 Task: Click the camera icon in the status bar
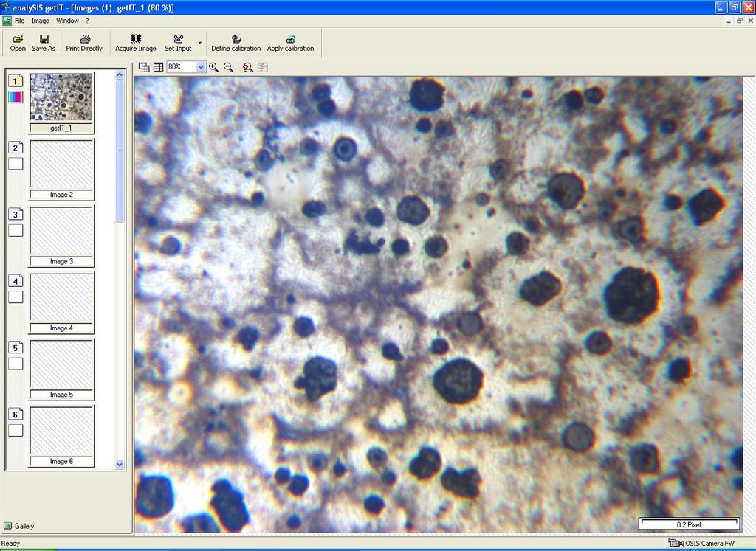(x=676, y=544)
